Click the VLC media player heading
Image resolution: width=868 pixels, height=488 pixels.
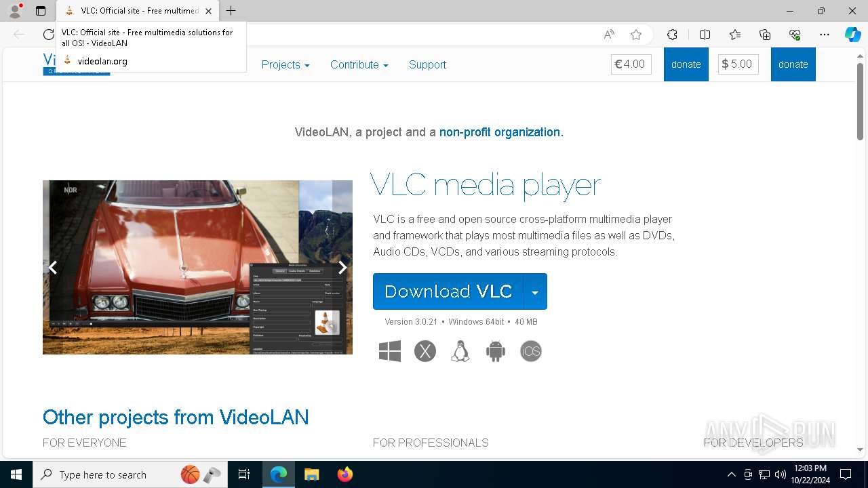[x=486, y=185]
